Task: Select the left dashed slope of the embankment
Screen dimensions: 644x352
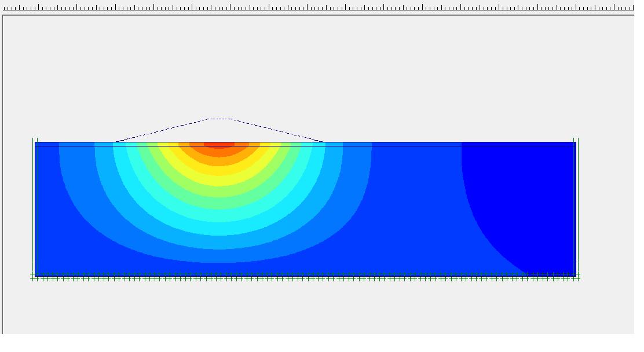Action: pos(162,130)
